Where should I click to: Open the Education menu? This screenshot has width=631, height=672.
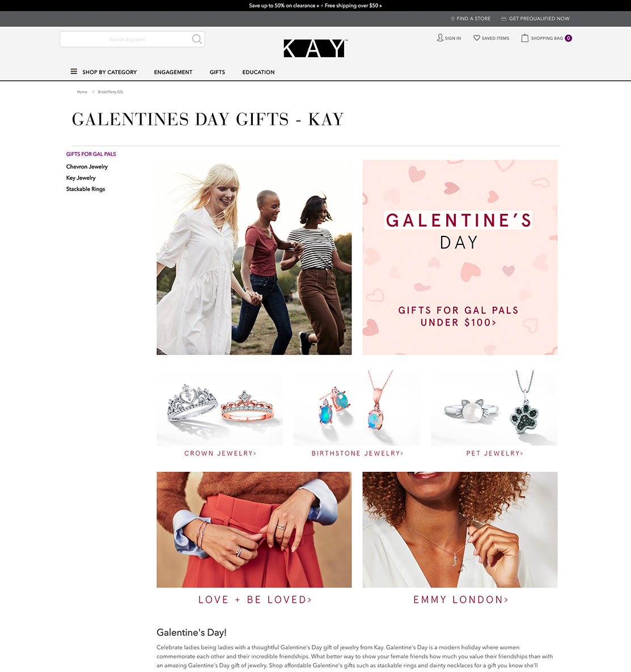click(259, 72)
